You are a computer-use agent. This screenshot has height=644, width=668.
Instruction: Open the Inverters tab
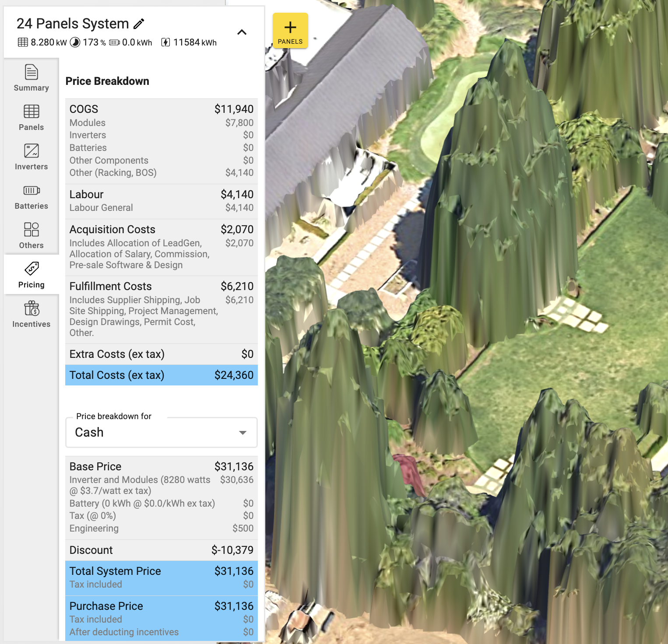click(32, 157)
